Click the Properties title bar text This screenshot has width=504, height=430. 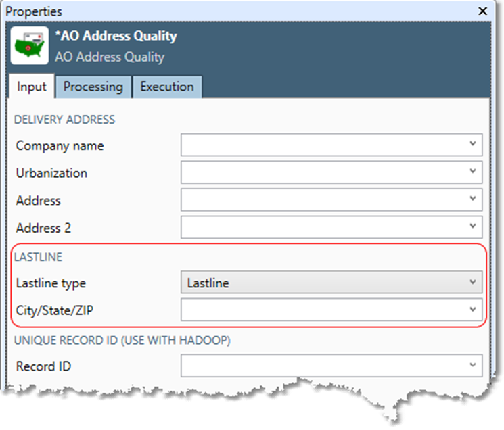(34, 11)
